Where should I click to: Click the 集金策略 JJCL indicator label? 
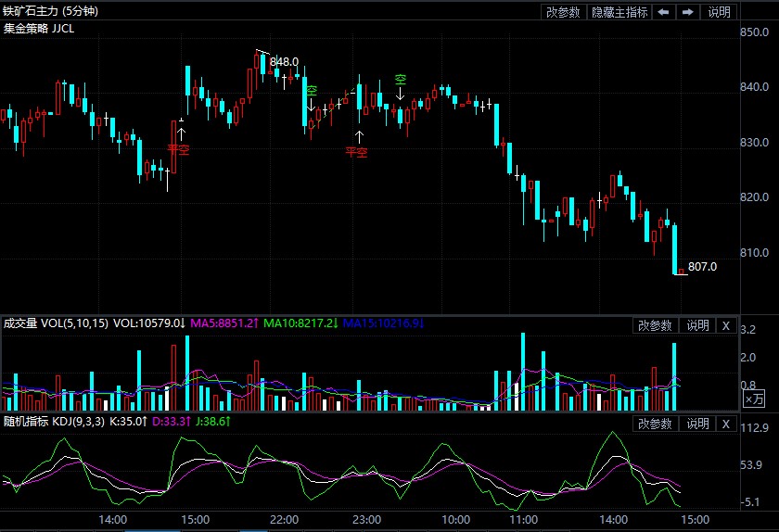pyautogui.click(x=39, y=29)
